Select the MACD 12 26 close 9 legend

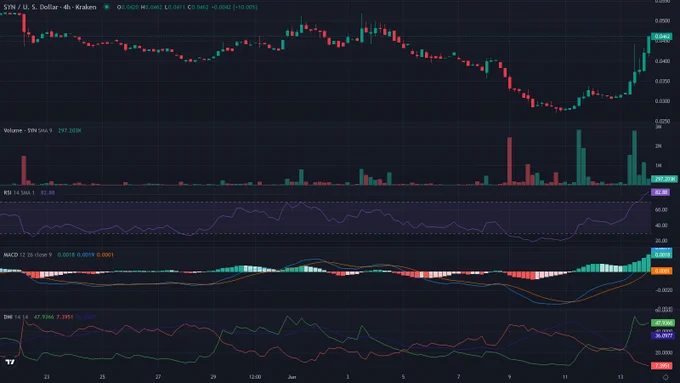click(x=28, y=255)
